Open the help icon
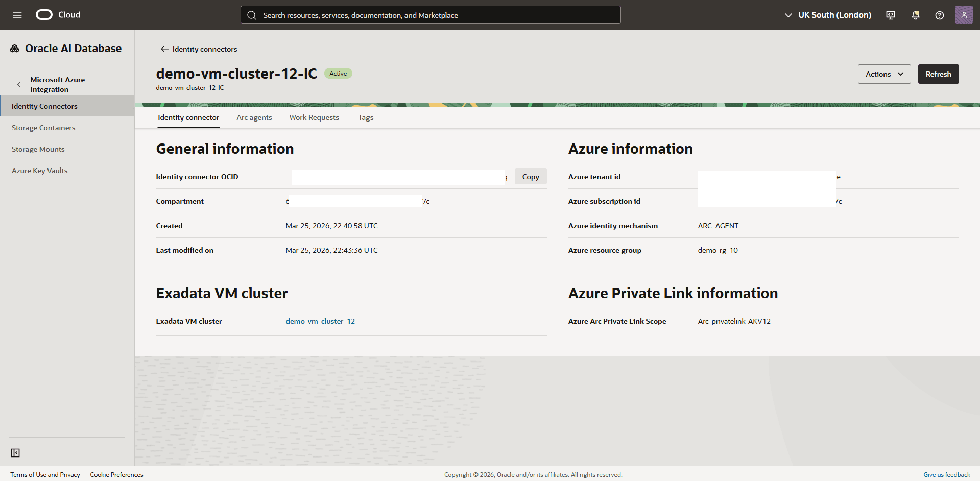 [939, 15]
